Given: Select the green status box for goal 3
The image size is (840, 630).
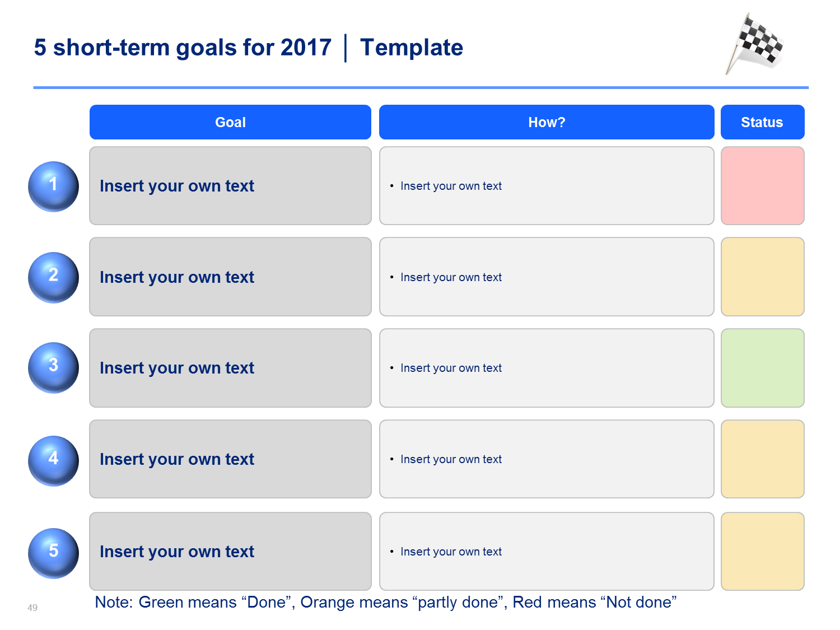Looking at the screenshot, I should [x=763, y=368].
